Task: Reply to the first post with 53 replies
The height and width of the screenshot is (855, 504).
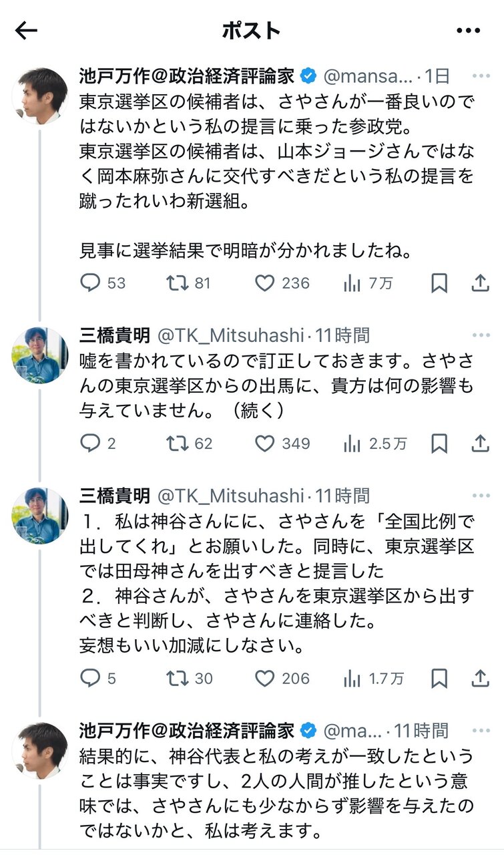Action: [x=90, y=283]
